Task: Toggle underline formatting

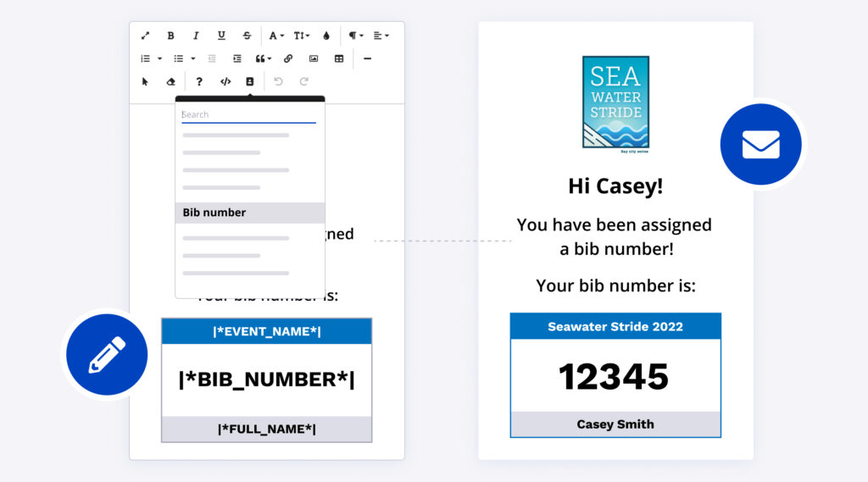Action: [x=221, y=36]
